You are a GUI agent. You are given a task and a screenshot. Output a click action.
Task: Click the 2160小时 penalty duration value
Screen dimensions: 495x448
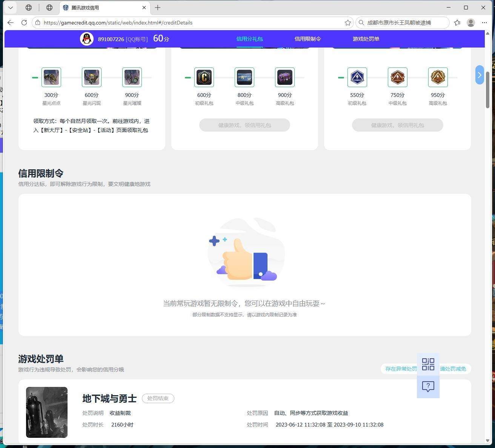pyautogui.click(x=122, y=425)
